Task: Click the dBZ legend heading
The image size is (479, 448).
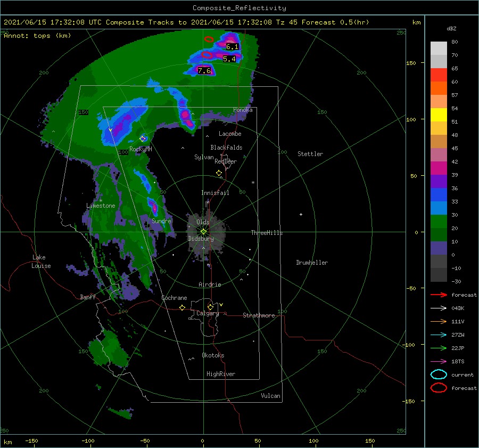Action: (x=451, y=28)
